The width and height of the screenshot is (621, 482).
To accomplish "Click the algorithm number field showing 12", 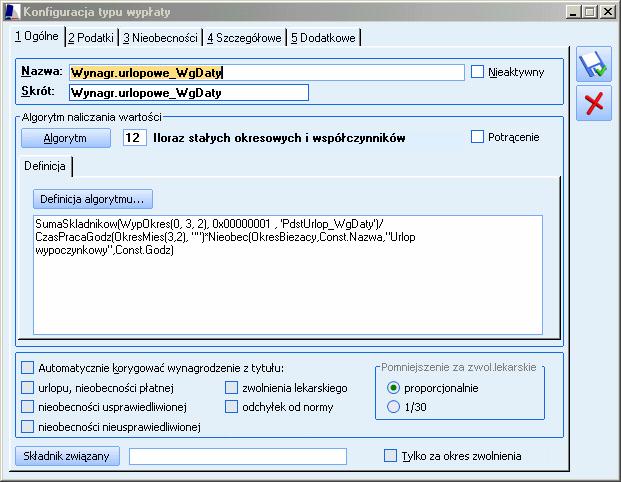I will pos(134,138).
